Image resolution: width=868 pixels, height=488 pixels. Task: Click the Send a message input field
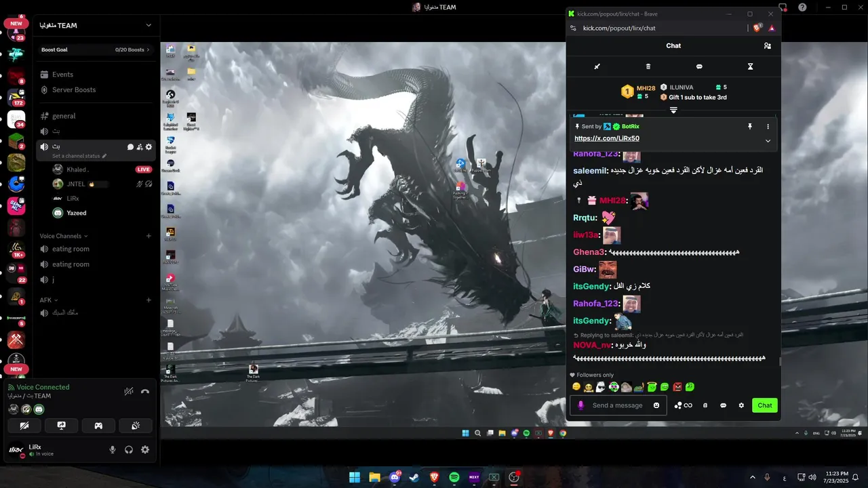(619, 405)
